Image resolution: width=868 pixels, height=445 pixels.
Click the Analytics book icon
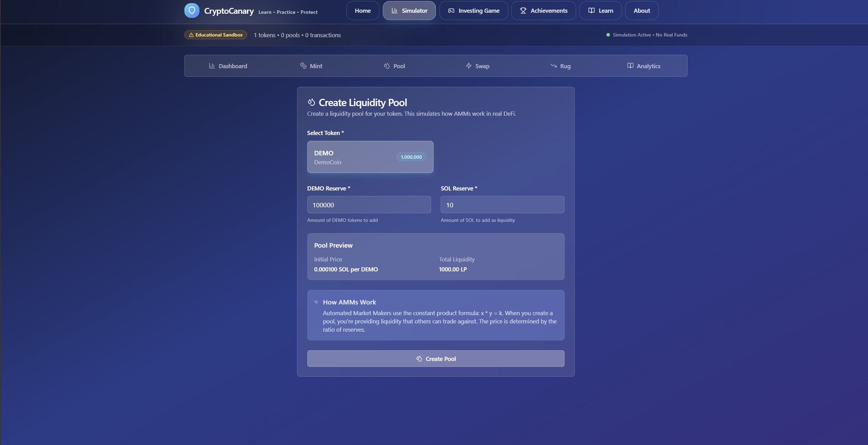pos(630,66)
